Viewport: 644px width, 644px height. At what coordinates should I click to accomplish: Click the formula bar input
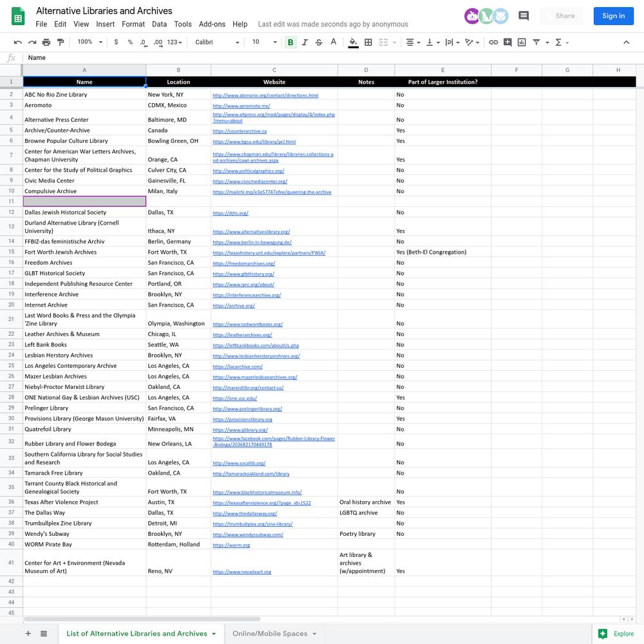333,57
